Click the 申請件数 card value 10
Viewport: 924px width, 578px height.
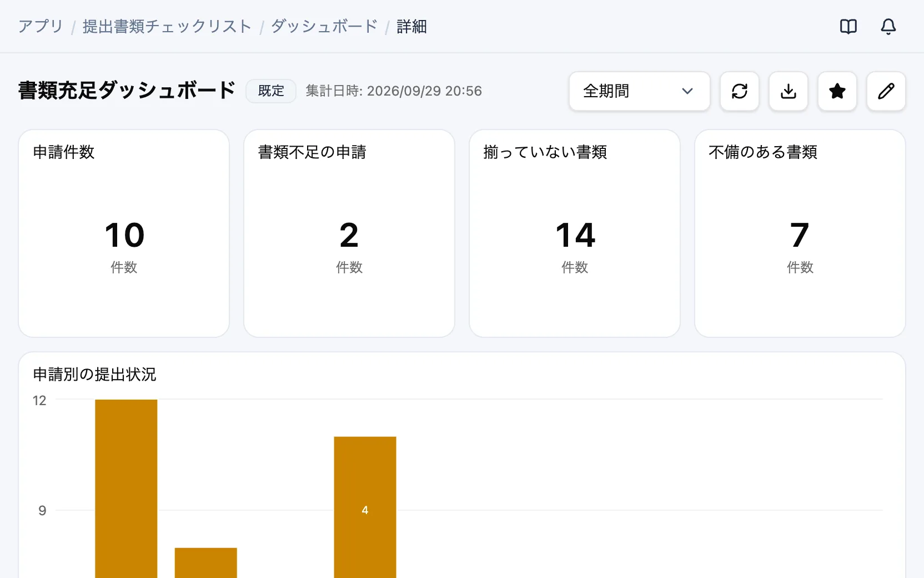pyautogui.click(x=124, y=235)
